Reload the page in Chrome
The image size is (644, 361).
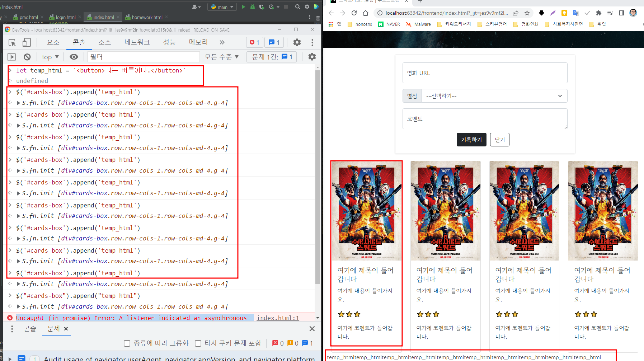pos(354,13)
